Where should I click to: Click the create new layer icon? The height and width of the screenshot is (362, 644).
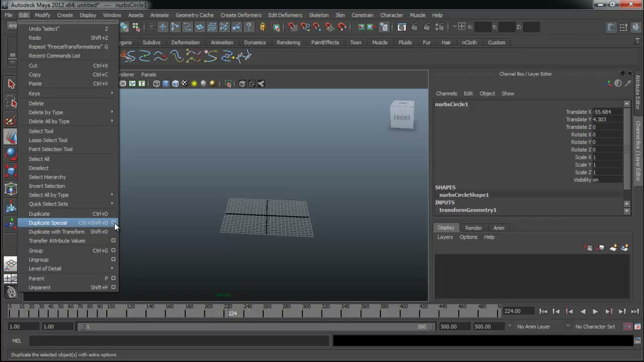pos(613,247)
